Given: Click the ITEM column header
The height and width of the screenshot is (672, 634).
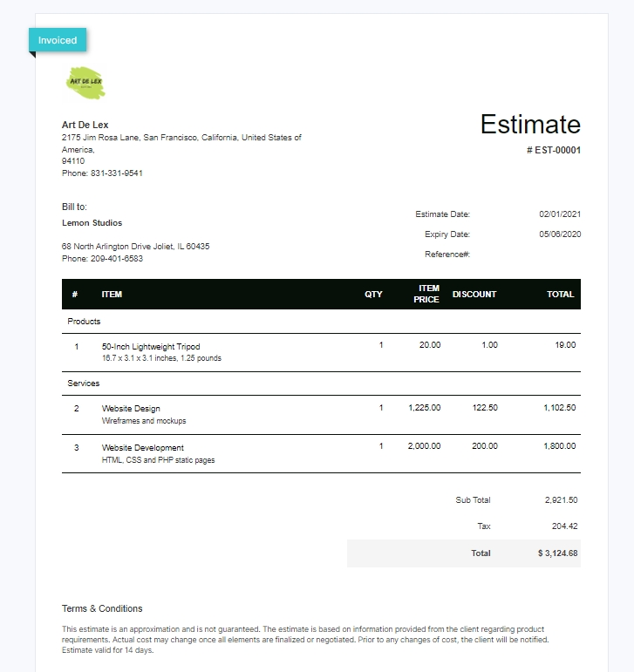Looking at the screenshot, I should click(x=112, y=295).
